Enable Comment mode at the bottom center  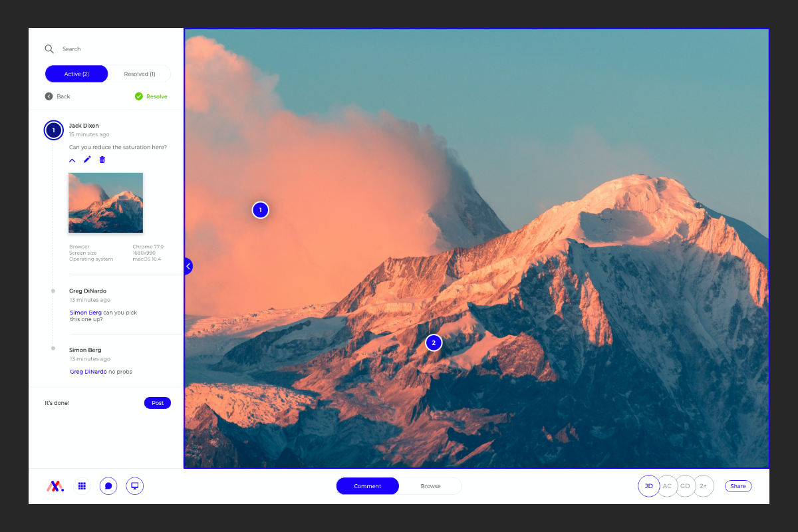(x=367, y=486)
